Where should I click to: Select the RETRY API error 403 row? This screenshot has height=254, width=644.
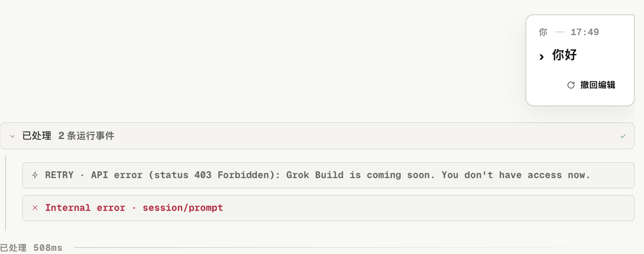tap(328, 175)
